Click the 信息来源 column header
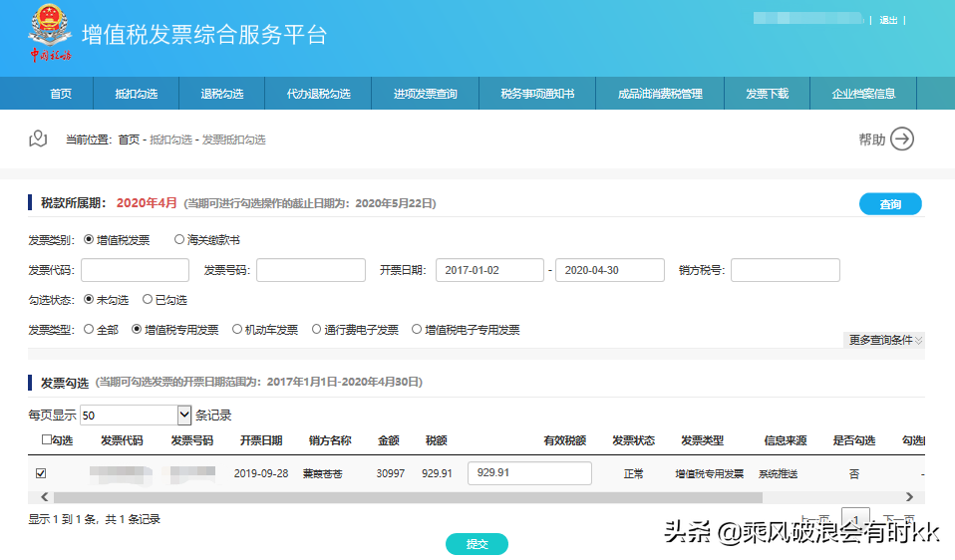Viewport: 955px width, 560px height. [786, 440]
